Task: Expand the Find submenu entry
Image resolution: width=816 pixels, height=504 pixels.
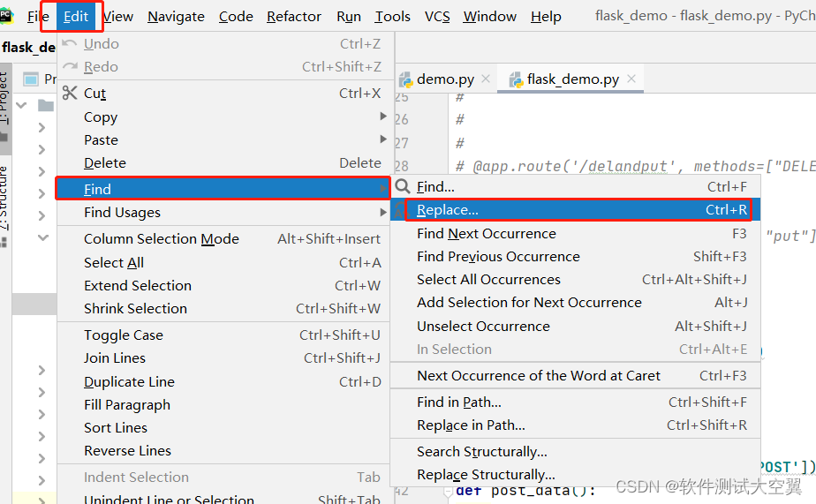Action: click(x=223, y=189)
